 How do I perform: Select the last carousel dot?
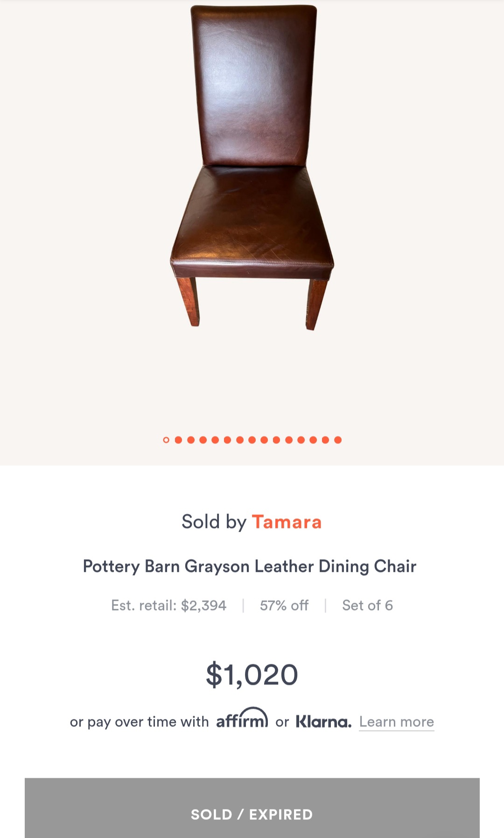pos(338,440)
